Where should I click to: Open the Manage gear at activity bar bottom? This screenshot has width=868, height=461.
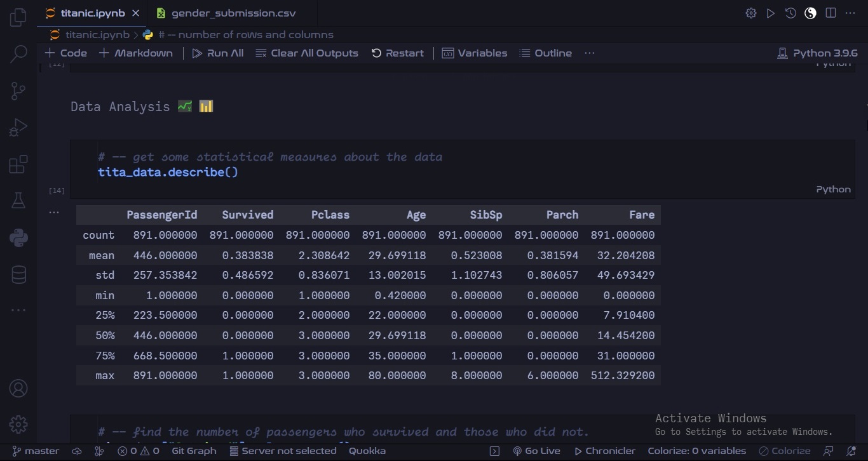pos(18,424)
